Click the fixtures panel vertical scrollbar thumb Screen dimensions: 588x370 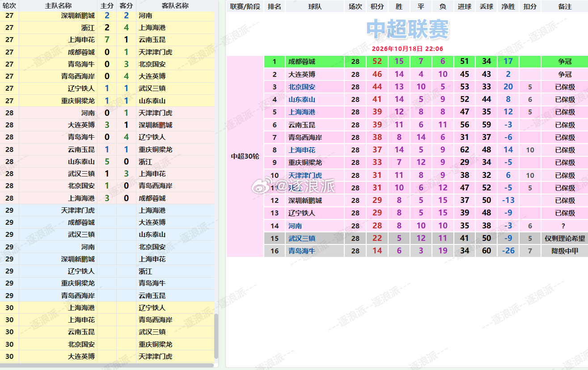tap(216, 336)
